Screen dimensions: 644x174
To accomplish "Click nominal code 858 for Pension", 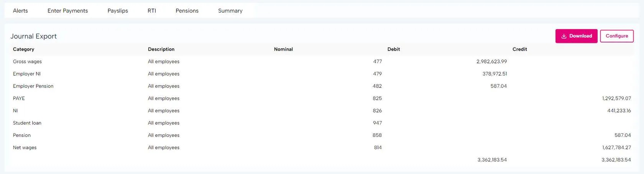I will 377,135.
